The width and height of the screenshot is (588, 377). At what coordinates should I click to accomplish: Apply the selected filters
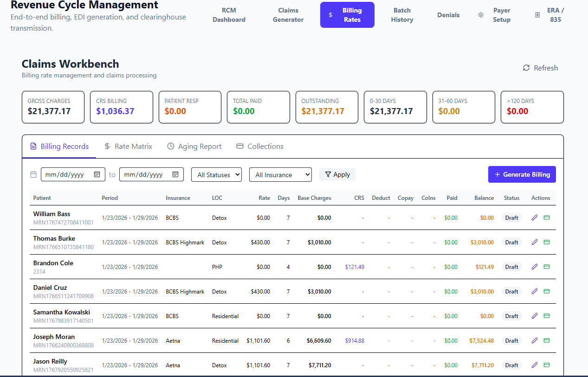point(337,174)
